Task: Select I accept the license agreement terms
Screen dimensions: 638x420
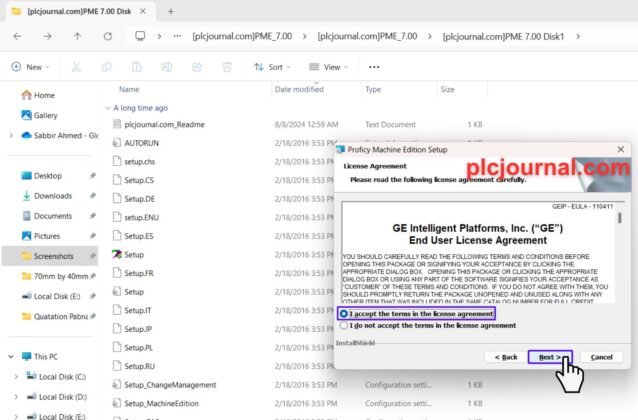Action: [345, 313]
